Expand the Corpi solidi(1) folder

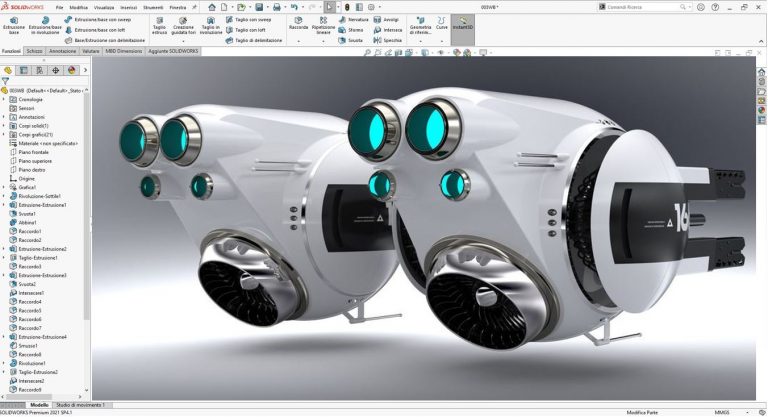click(4, 125)
